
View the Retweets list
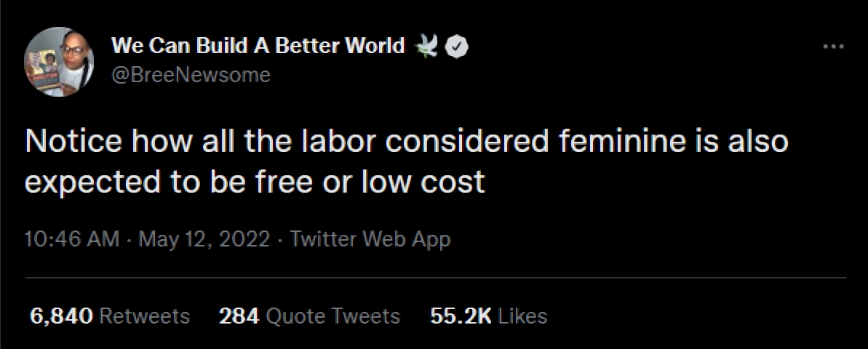[143, 316]
